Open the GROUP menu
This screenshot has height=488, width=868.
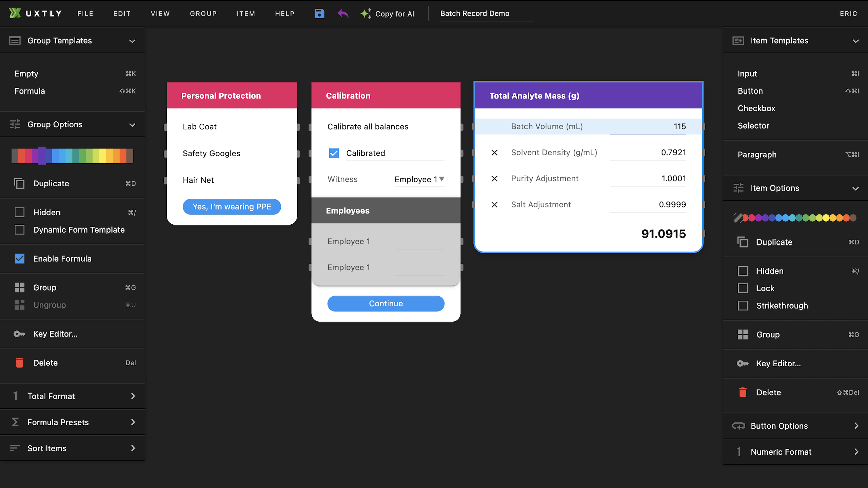tap(203, 14)
